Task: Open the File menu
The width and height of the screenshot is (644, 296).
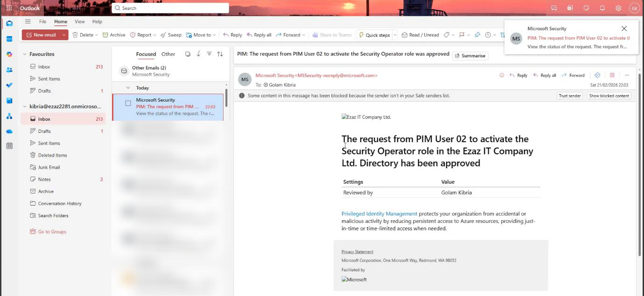Action: 42,21
